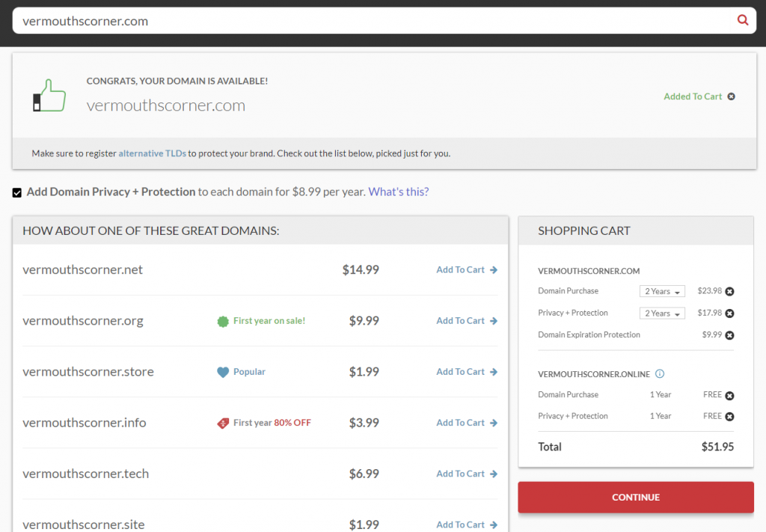
Task: Click info icon beside VERMOUTHSCORNER.ONLINE
Action: tap(660, 374)
